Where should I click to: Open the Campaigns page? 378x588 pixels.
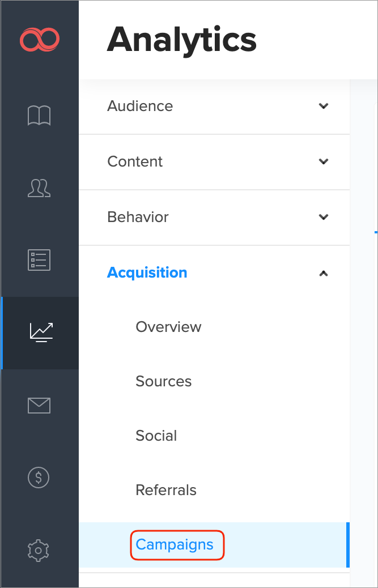pos(177,545)
